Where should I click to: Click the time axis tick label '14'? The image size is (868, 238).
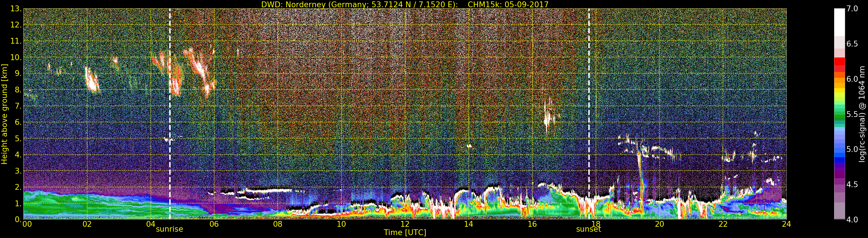pyautogui.click(x=468, y=224)
